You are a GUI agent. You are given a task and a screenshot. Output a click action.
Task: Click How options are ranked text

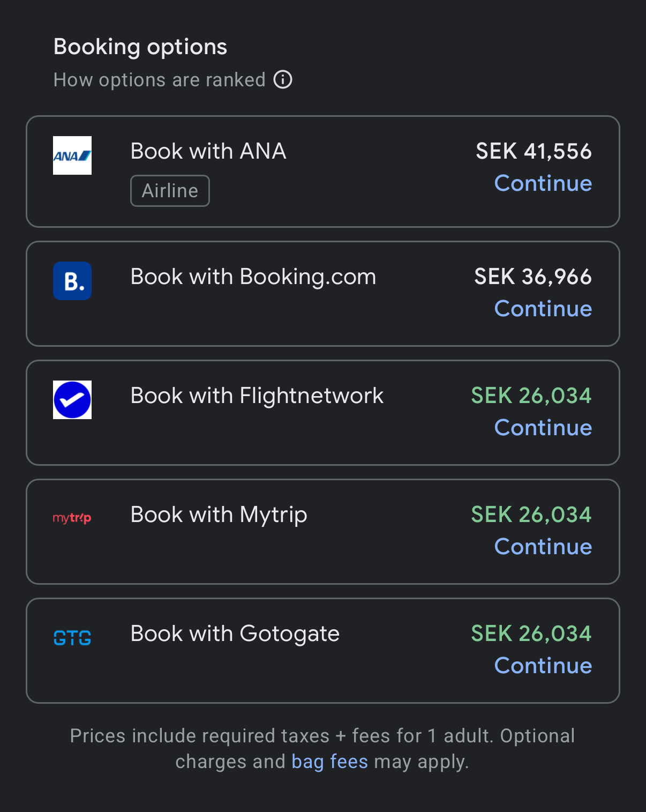tap(160, 80)
